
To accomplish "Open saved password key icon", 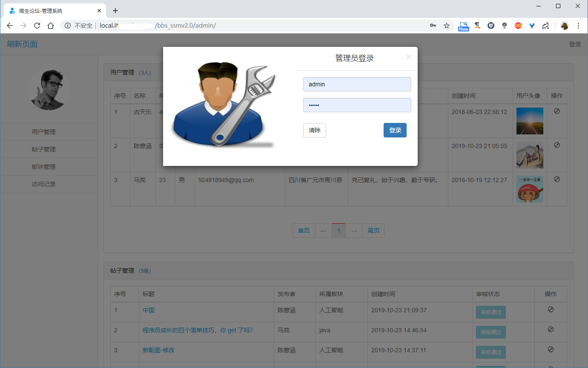I will click(x=433, y=26).
